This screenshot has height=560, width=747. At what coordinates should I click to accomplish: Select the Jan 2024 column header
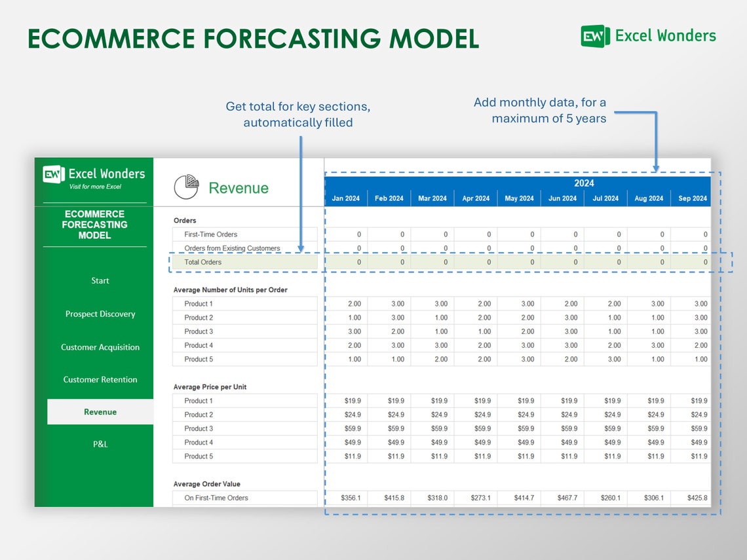345,198
